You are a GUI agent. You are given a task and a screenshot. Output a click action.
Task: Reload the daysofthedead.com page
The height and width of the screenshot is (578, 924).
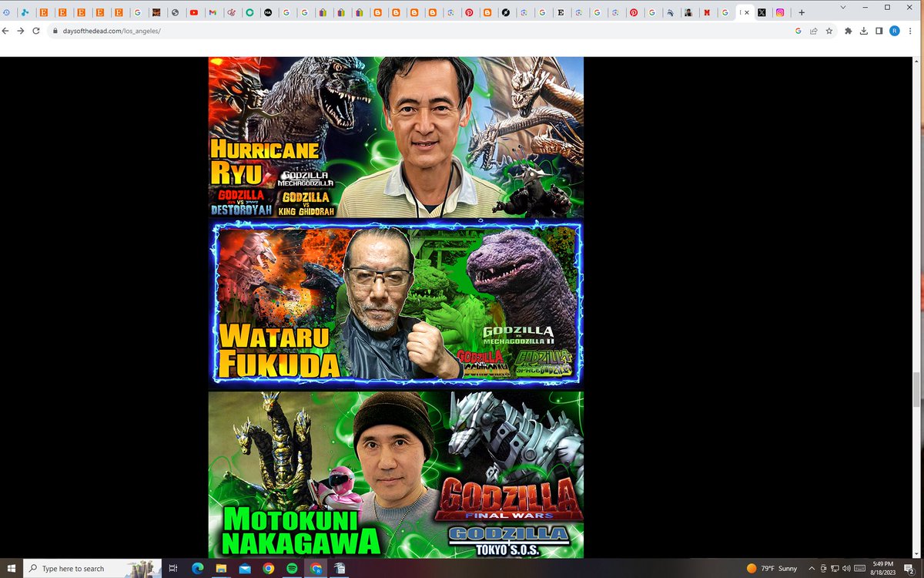35,31
